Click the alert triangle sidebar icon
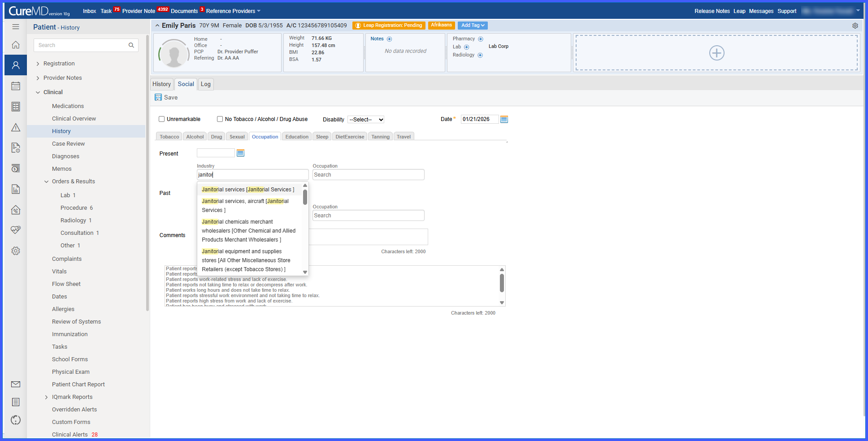Image resolution: width=868 pixels, height=441 pixels. coord(16,127)
